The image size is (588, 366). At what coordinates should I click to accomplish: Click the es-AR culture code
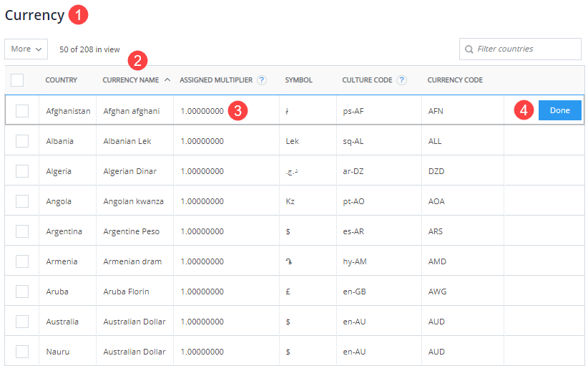coord(353,231)
